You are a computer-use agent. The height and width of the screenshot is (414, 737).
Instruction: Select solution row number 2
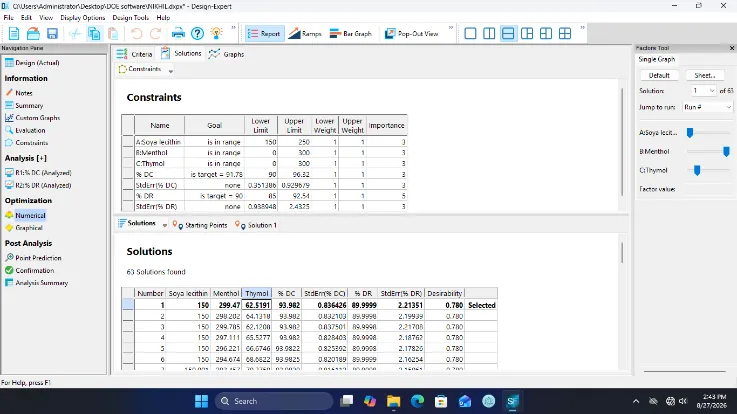309,316
